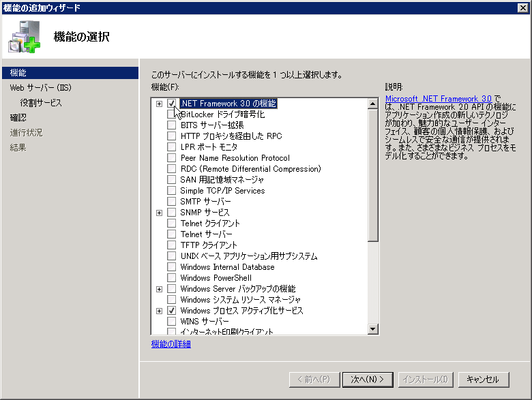
Task: Enable Windows システム リソース マネージャ checkbox
Action: tap(172, 299)
